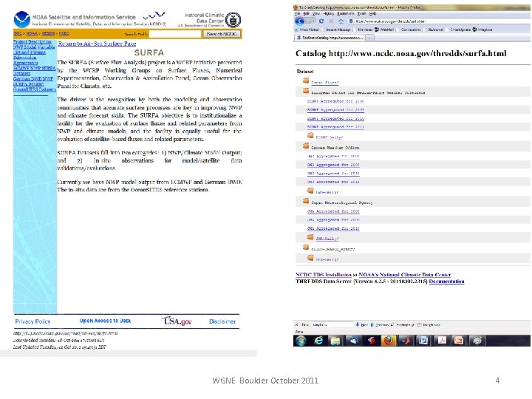This screenshot has width=532, height=399.
Task: Open the NCDC TDS Installation link
Action: click(324, 275)
